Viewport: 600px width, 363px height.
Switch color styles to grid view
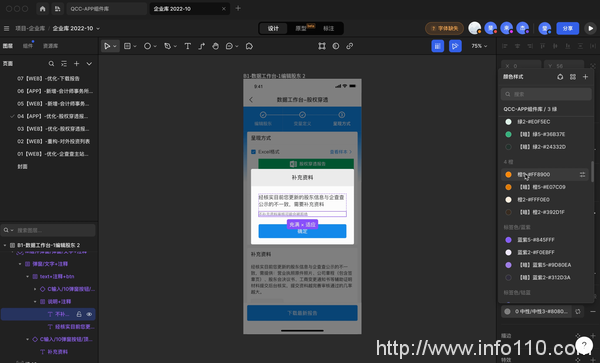tap(573, 77)
